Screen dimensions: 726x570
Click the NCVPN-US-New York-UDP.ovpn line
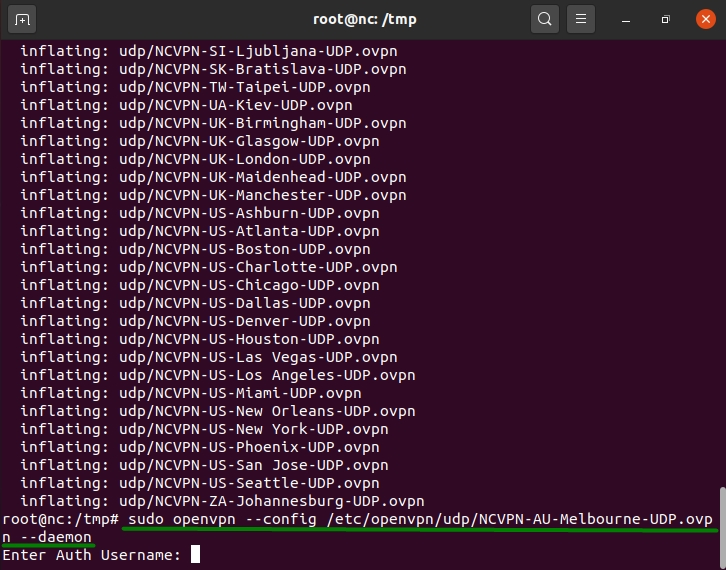tap(204, 429)
